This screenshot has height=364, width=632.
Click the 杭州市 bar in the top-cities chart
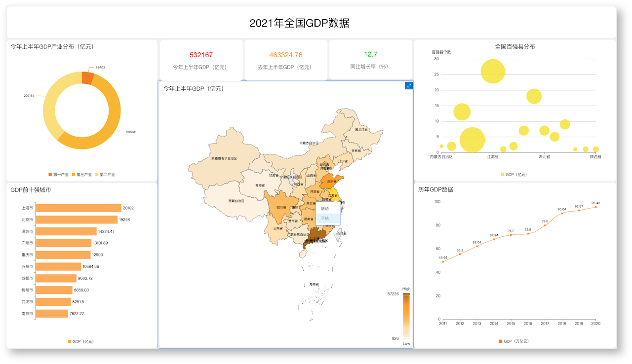click(54, 290)
